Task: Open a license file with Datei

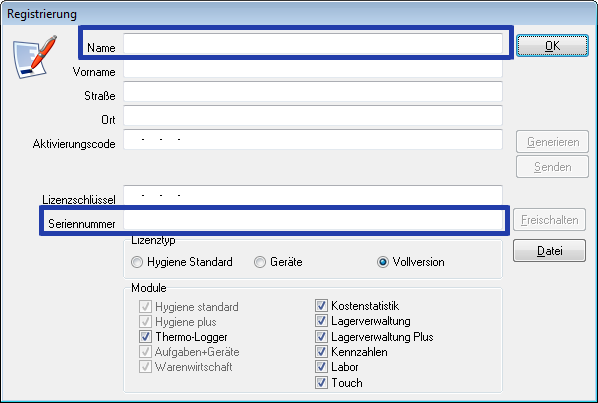Action: (549, 250)
